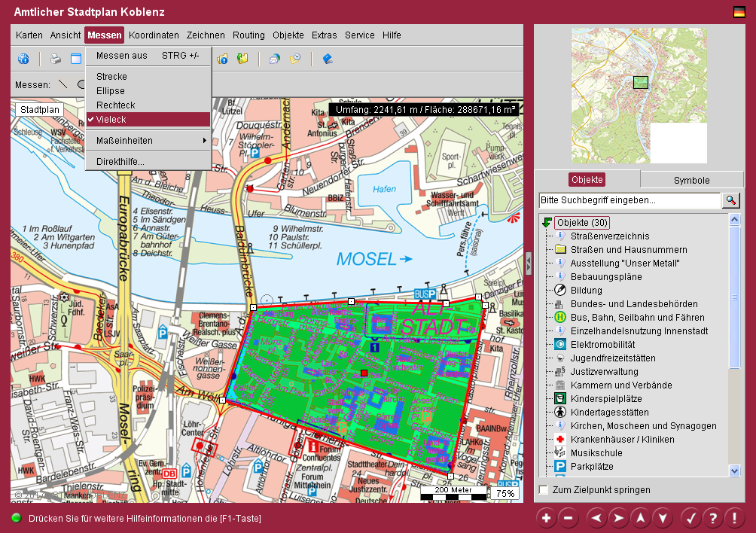Click the Stadtplan map label button

point(39,110)
